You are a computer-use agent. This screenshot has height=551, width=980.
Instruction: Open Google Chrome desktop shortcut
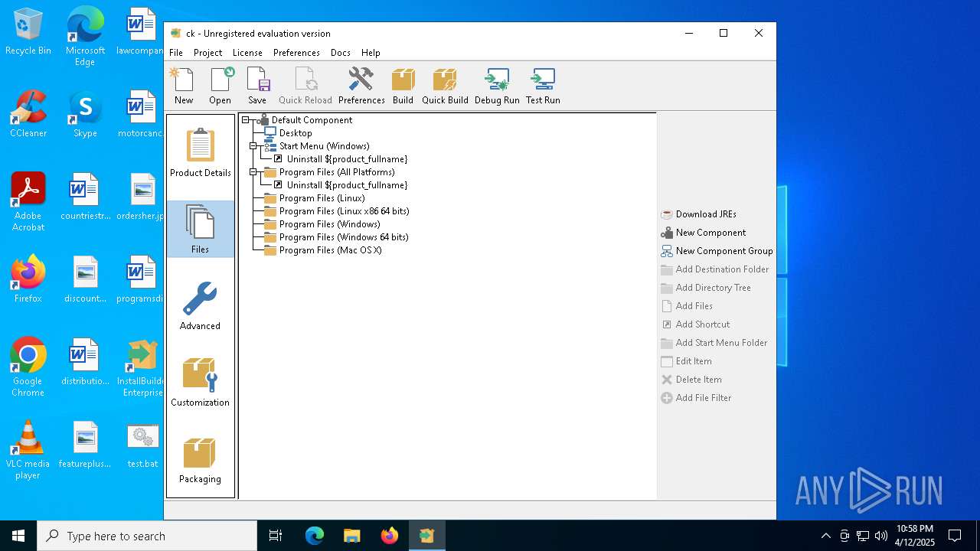click(28, 367)
